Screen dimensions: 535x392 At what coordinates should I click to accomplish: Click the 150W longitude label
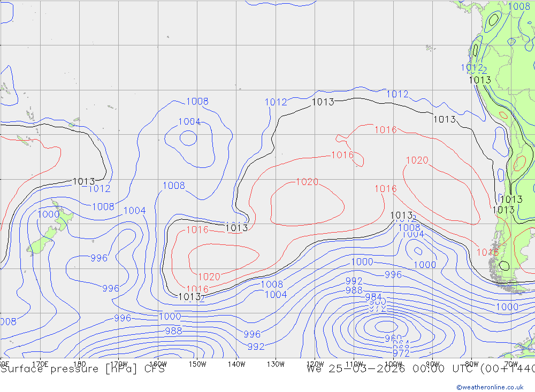click(197, 364)
